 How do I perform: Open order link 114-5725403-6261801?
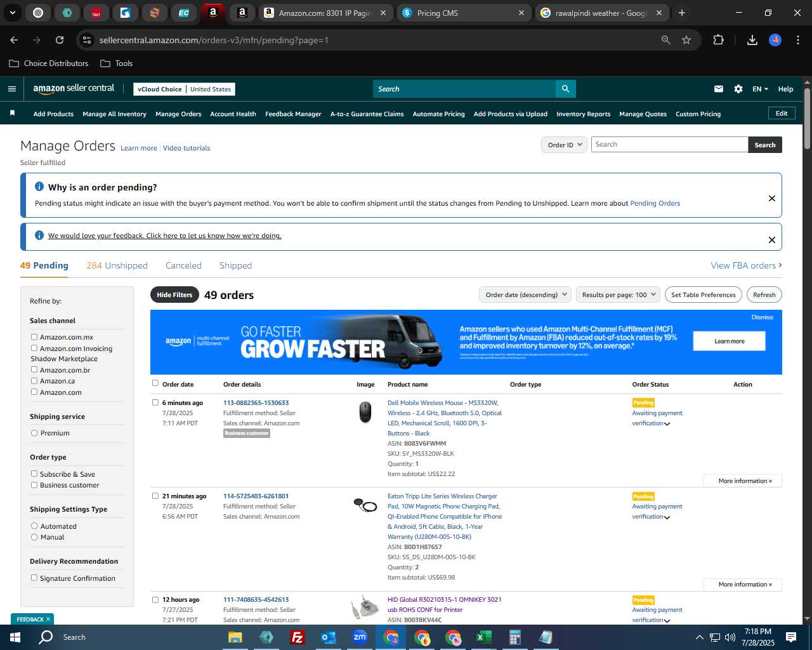click(x=256, y=496)
